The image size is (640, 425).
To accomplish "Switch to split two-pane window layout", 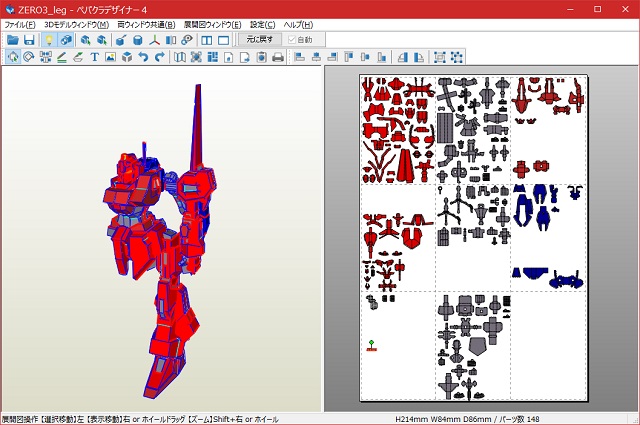I will tap(207, 40).
